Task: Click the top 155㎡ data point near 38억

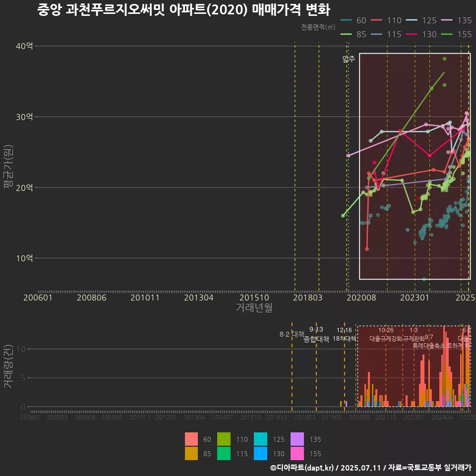Action: [444, 59]
